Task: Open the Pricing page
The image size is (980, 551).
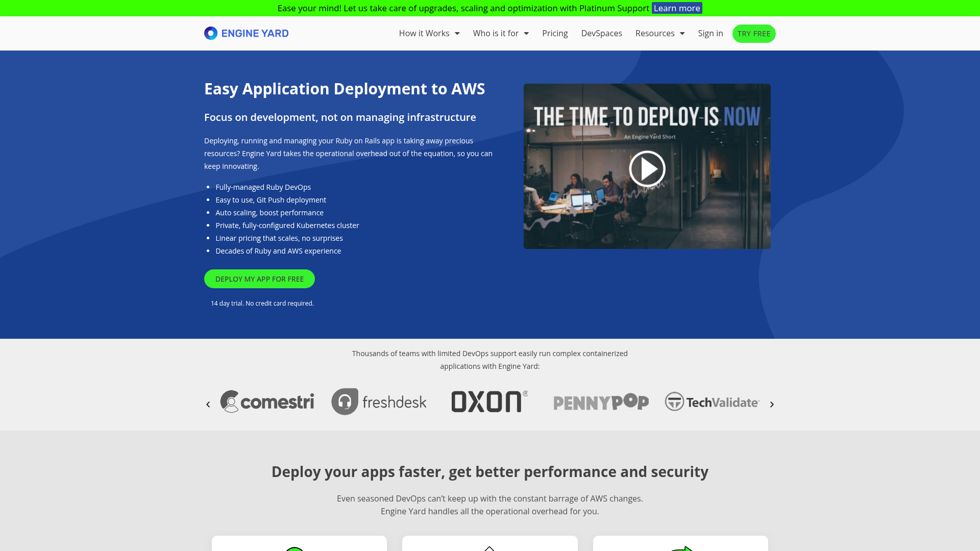Action: [x=555, y=33]
